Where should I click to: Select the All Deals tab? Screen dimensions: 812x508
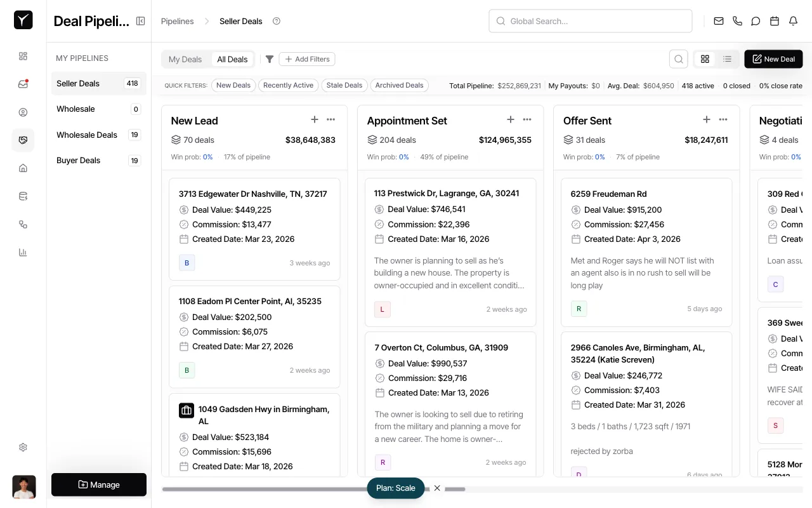(x=232, y=59)
